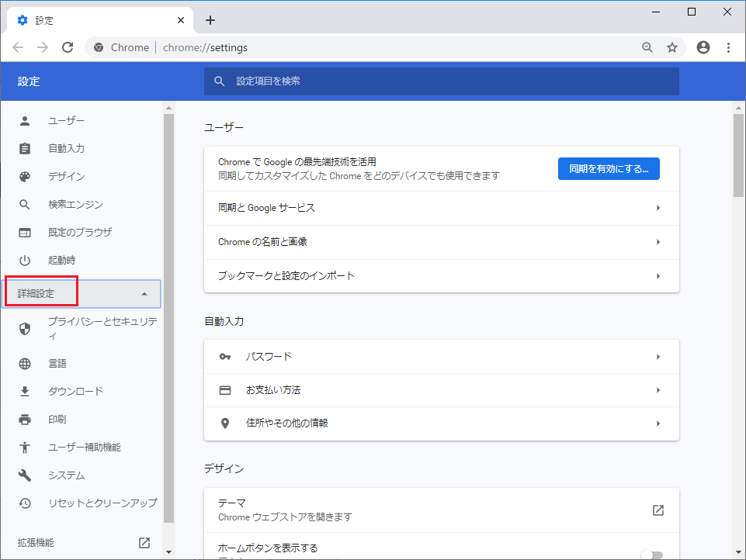
Task: Click the デザイン palette icon
Action: (25, 176)
